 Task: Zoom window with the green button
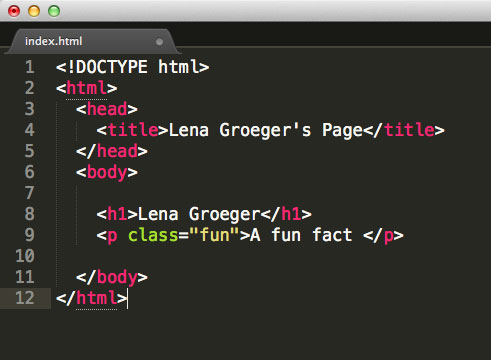[54, 11]
